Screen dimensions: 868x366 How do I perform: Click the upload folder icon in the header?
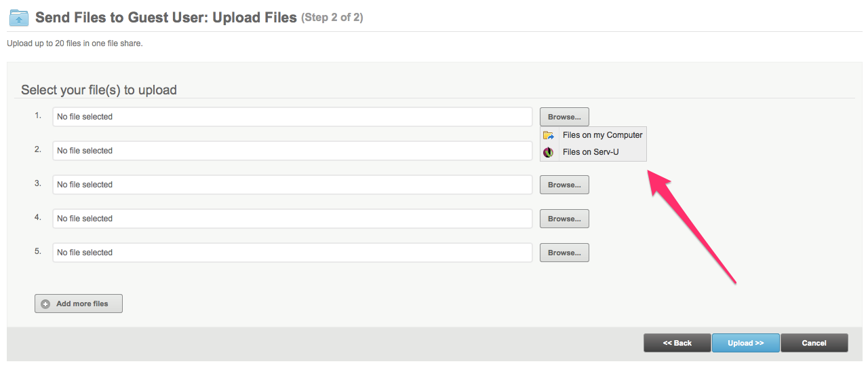(19, 18)
